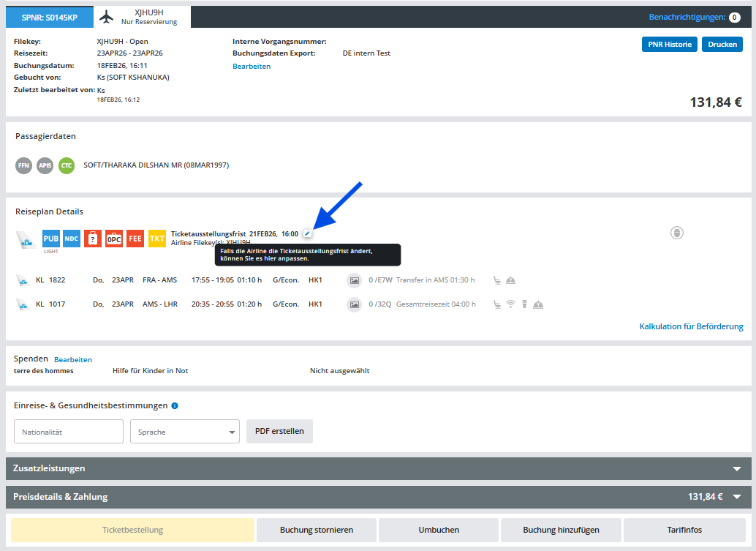
Task: Click the yellow TKT badge
Action: click(x=157, y=239)
